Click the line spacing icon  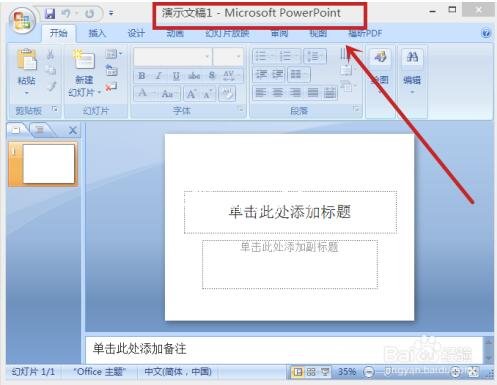pos(315,56)
